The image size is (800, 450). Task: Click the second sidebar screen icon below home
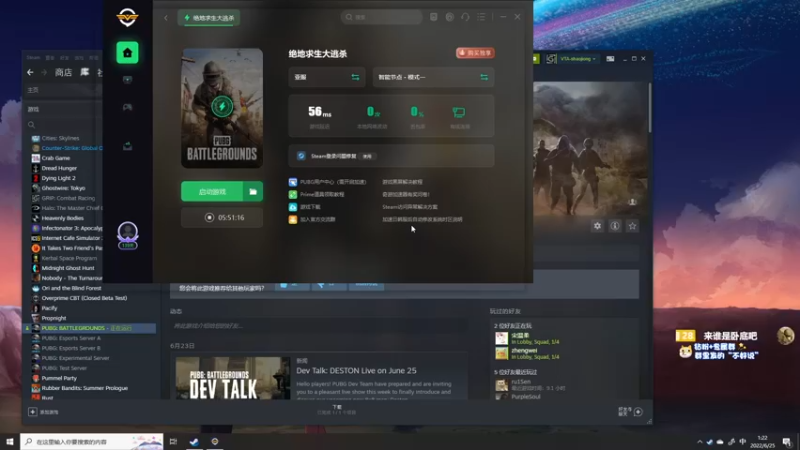[x=127, y=80]
